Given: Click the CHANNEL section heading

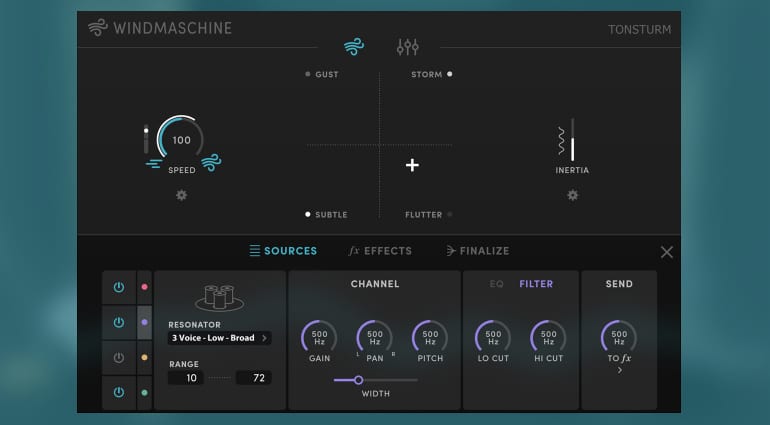Looking at the screenshot, I should pyautogui.click(x=375, y=284).
